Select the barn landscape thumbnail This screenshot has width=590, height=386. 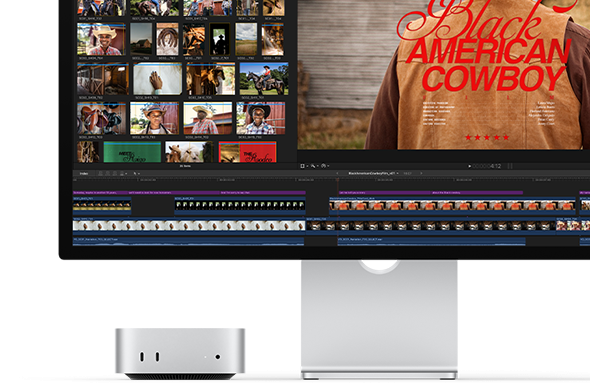(x=141, y=39)
